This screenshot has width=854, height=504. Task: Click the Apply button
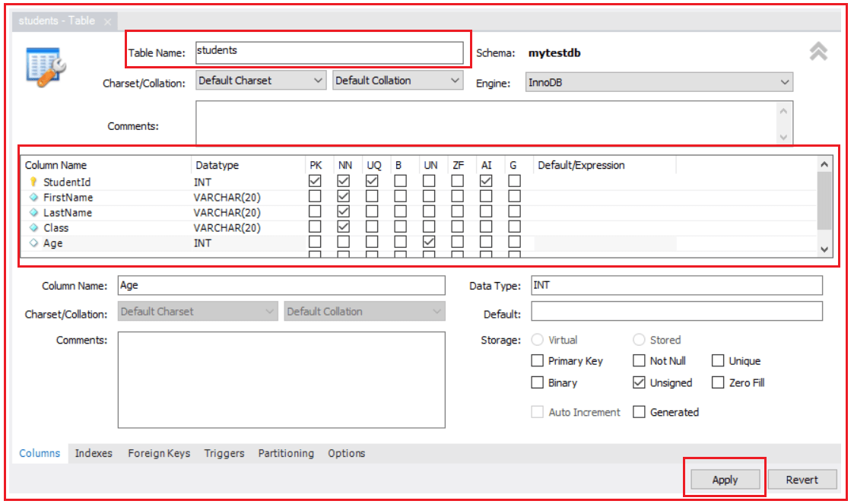(x=724, y=479)
